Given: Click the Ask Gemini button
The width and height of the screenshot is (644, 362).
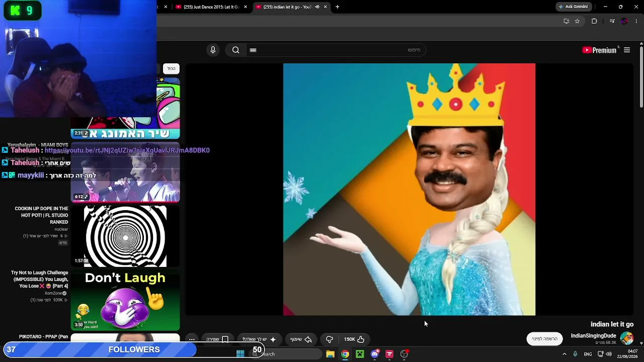Looking at the screenshot, I should [573, 7].
